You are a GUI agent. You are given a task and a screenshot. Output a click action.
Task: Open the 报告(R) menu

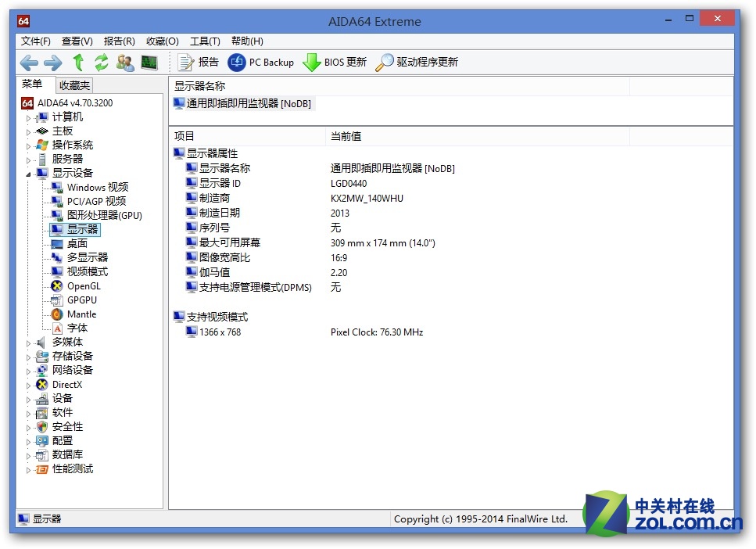click(119, 41)
